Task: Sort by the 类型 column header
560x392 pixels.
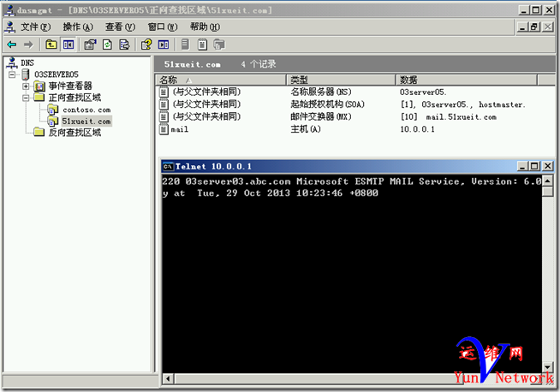Action: point(341,80)
